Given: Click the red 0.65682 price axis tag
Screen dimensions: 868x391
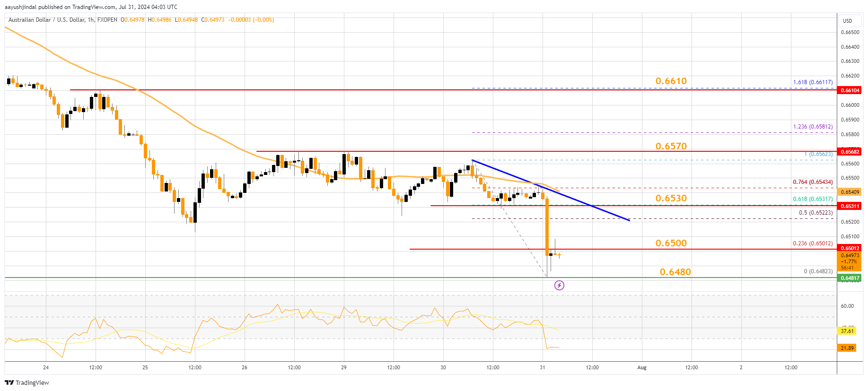Looking at the screenshot, I should click(850, 152).
